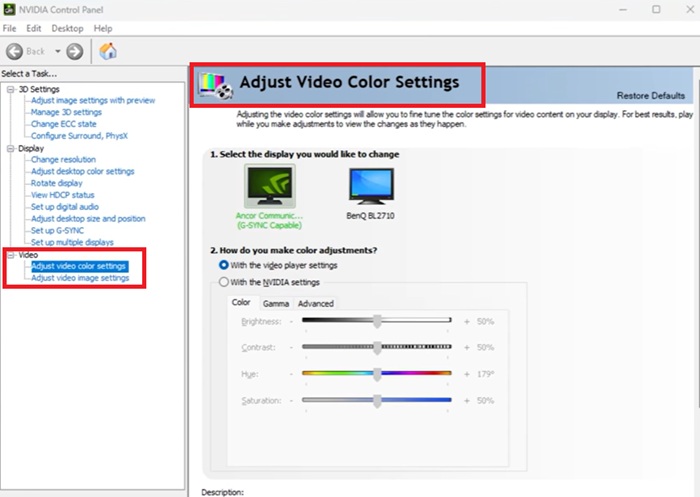The image size is (700, 497).
Task: Open Adjust desktop size and position
Action: [x=88, y=219]
